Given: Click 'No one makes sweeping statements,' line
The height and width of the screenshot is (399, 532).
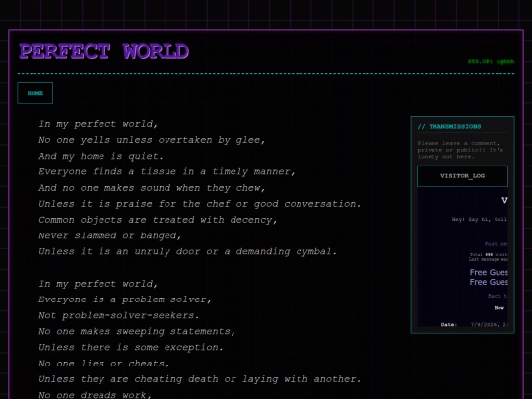Looking at the screenshot, I should point(137,331).
